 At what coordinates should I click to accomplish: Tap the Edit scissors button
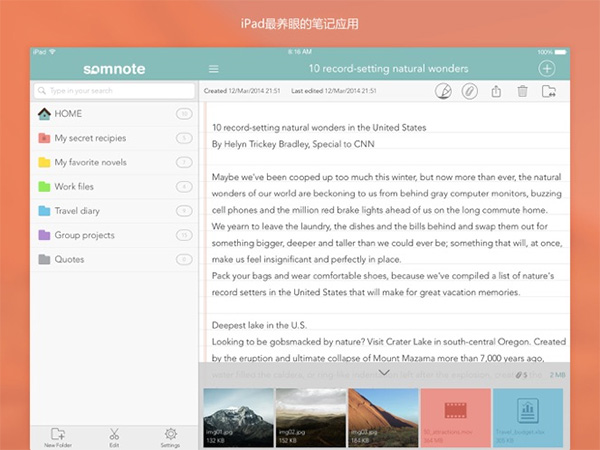(114, 437)
